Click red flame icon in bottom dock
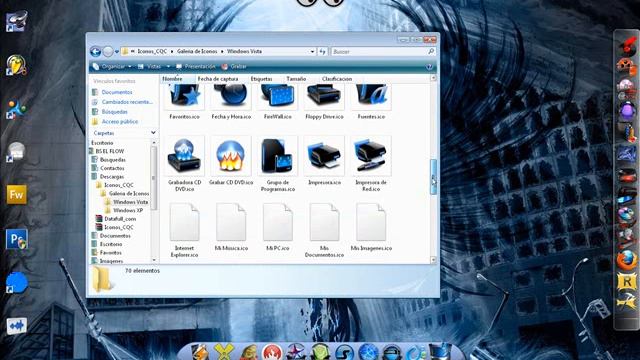Viewport: 640px width, 360px height. 272,353
